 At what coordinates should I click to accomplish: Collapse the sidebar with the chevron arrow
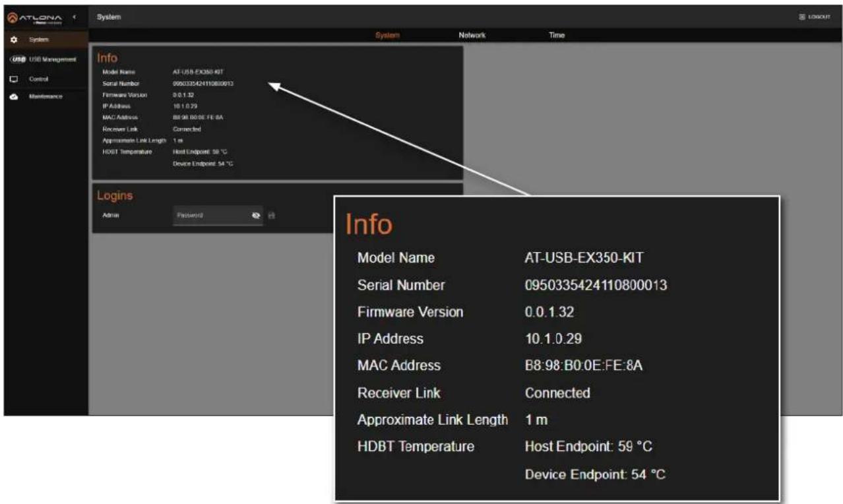tap(73, 16)
